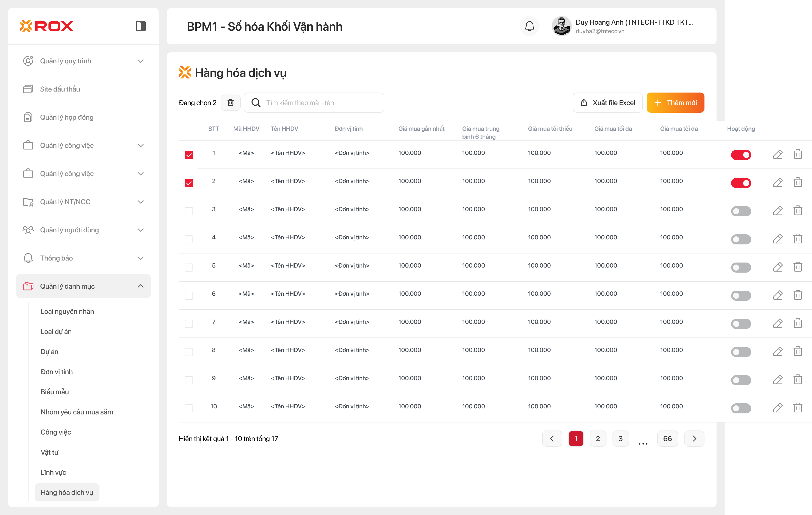Click Thêm mới button
Screen dimensions: 812x515
pos(675,103)
